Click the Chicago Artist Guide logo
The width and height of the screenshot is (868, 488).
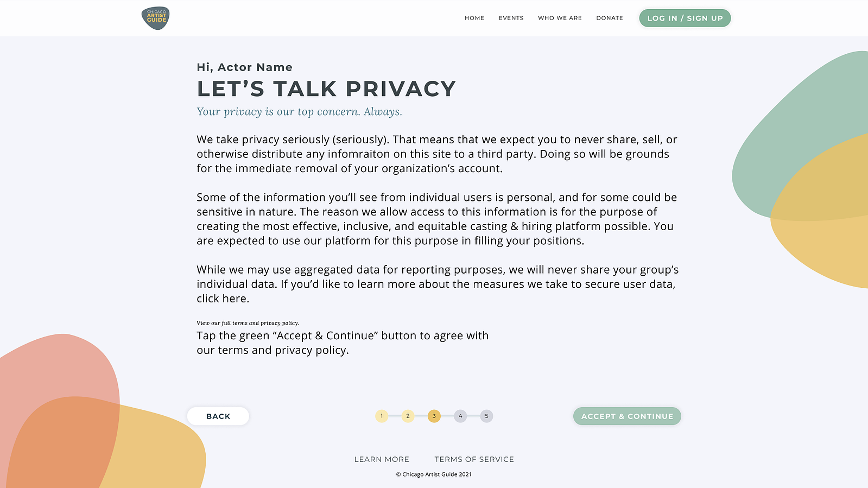coord(155,18)
